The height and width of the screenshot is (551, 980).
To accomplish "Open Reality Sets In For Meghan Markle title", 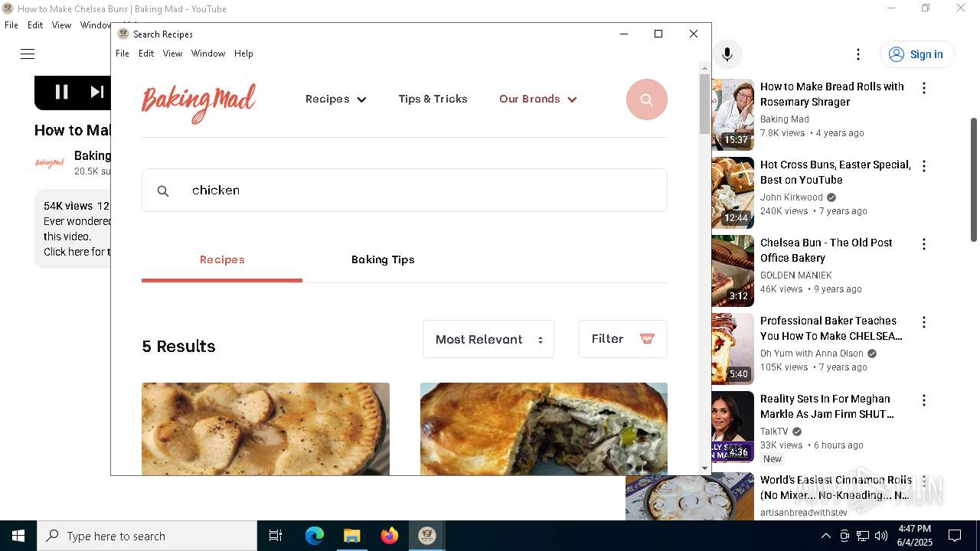I will (x=827, y=406).
